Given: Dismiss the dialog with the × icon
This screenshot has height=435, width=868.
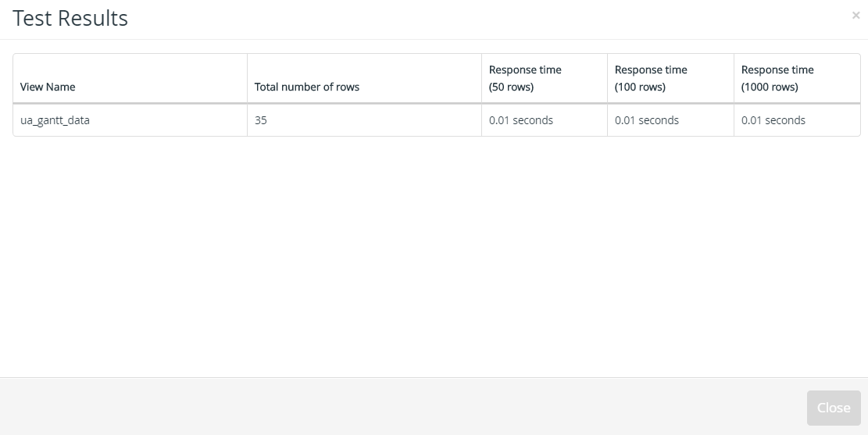Looking at the screenshot, I should pos(855,16).
